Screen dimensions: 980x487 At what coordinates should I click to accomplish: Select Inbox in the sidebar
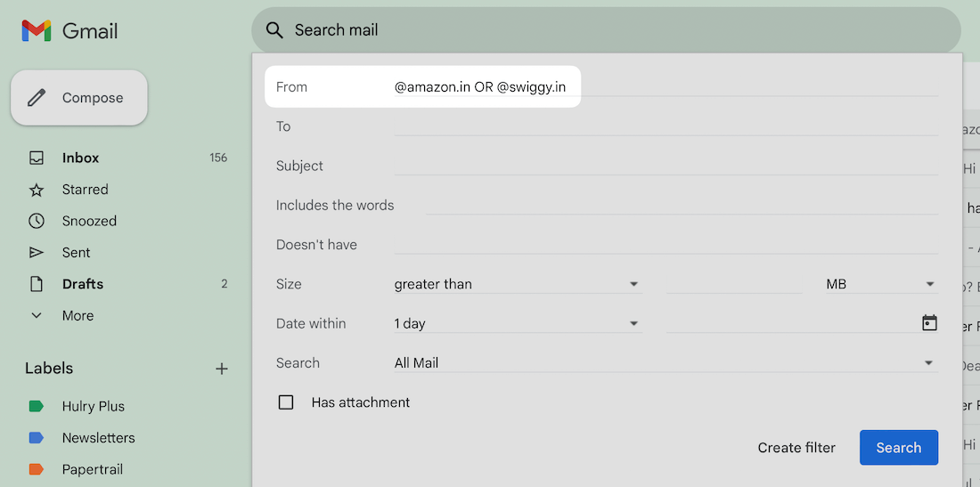click(80, 158)
